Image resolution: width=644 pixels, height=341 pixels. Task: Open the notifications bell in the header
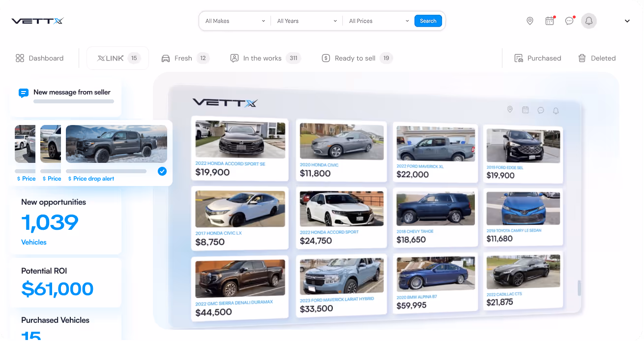pos(589,21)
